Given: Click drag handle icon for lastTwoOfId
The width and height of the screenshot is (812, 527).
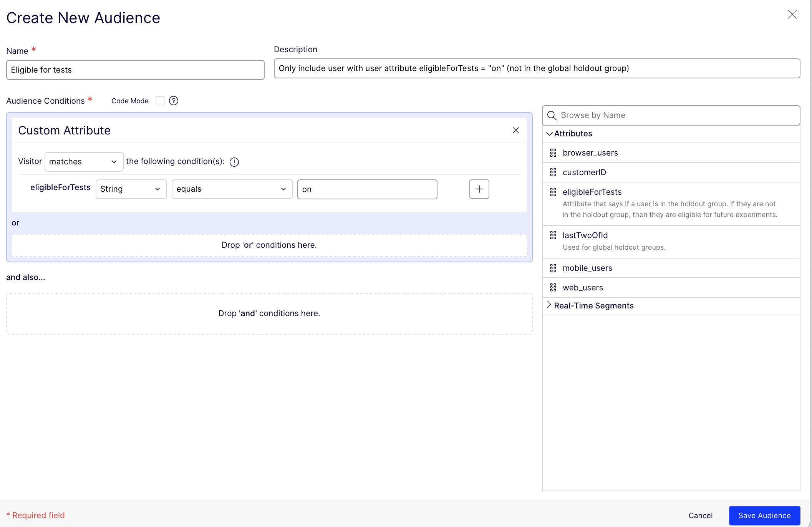Looking at the screenshot, I should click(x=553, y=235).
